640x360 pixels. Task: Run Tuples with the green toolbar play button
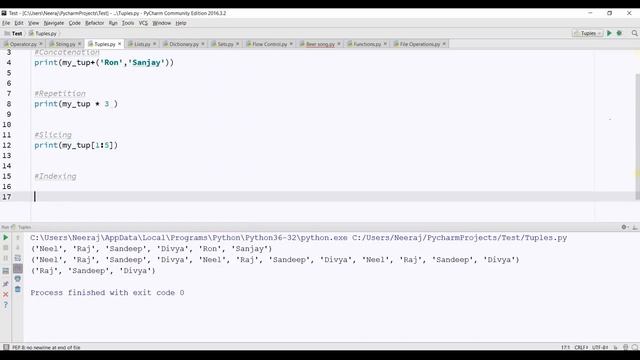pyautogui.click(x=609, y=33)
